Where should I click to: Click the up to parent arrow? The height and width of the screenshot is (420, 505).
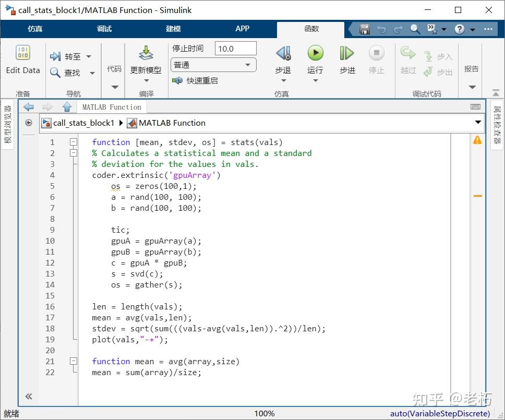coord(67,106)
